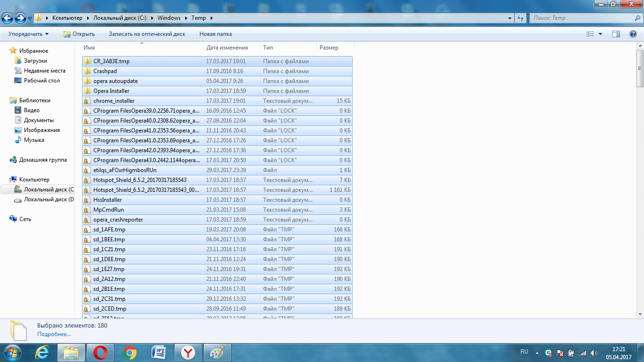Select Сеть in the navigation pane

tap(25, 219)
